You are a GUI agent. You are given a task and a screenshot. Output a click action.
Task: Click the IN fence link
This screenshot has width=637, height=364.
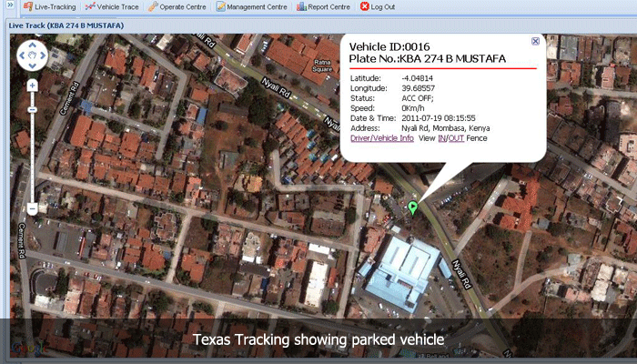(441, 138)
